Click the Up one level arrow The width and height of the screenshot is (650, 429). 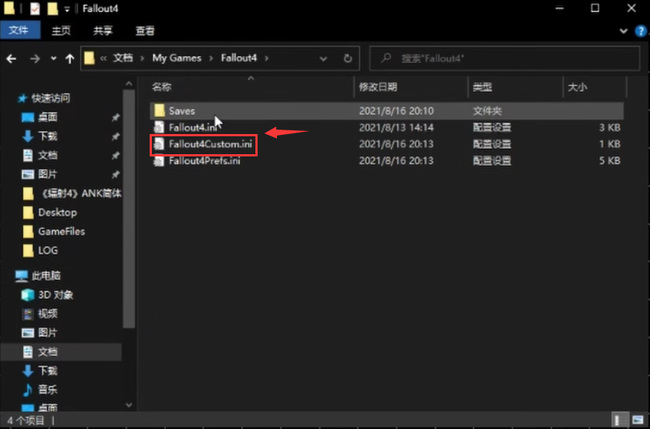coord(66,57)
